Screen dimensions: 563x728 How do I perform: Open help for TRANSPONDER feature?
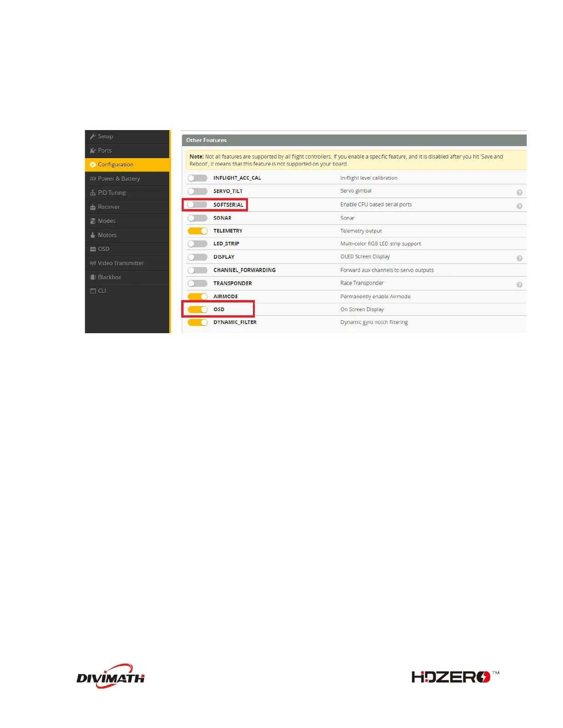[519, 285]
